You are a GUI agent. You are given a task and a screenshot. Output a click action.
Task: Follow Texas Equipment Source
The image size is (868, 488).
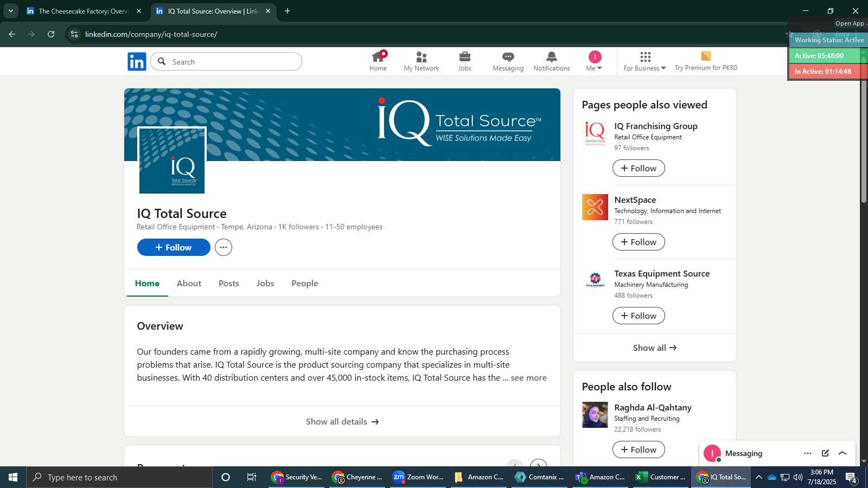(x=639, y=316)
